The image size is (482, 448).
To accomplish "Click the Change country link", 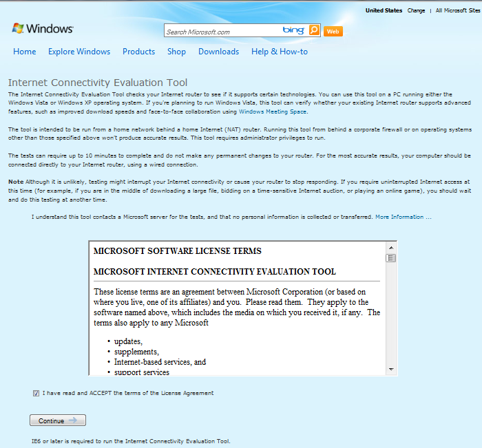I will [416, 10].
